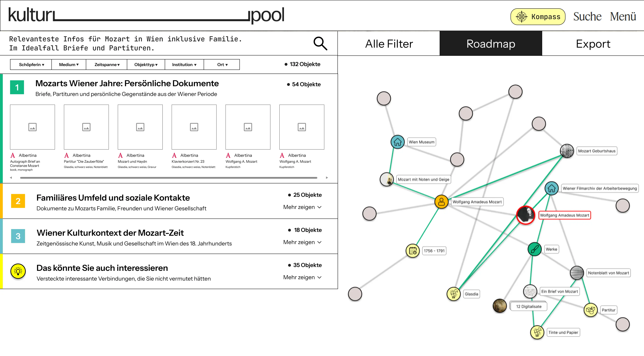Click the Wien Museum house node
Screen dimensions: 644x356
(397, 142)
